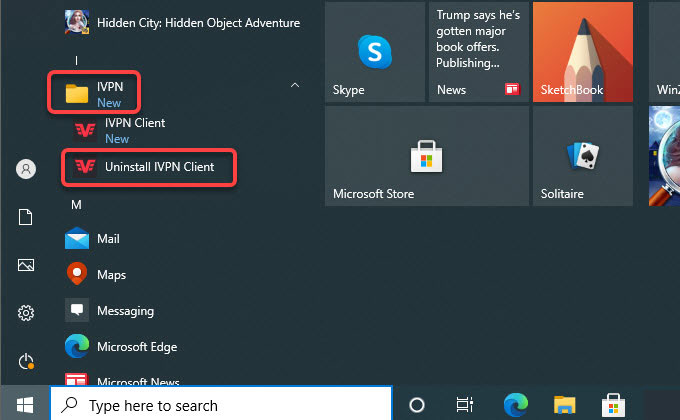Open Documents from the Start sidebar
The width and height of the screenshot is (680, 420).
pyautogui.click(x=26, y=217)
